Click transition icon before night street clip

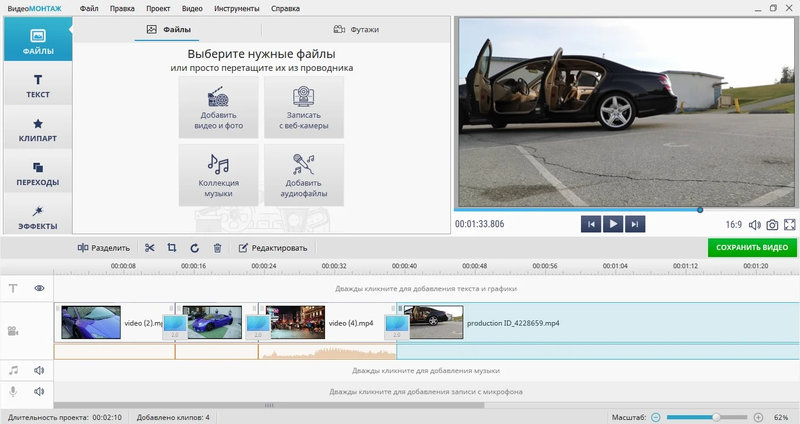pyautogui.click(x=258, y=327)
